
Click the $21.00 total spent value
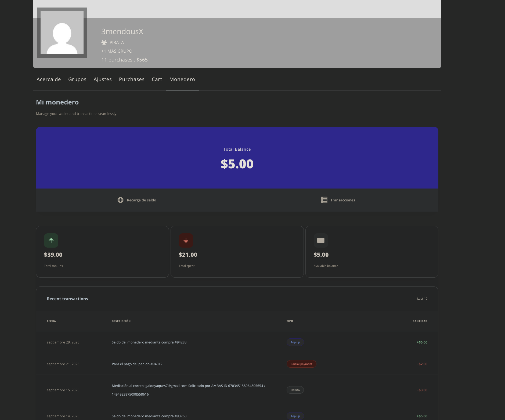(x=188, y=255)
